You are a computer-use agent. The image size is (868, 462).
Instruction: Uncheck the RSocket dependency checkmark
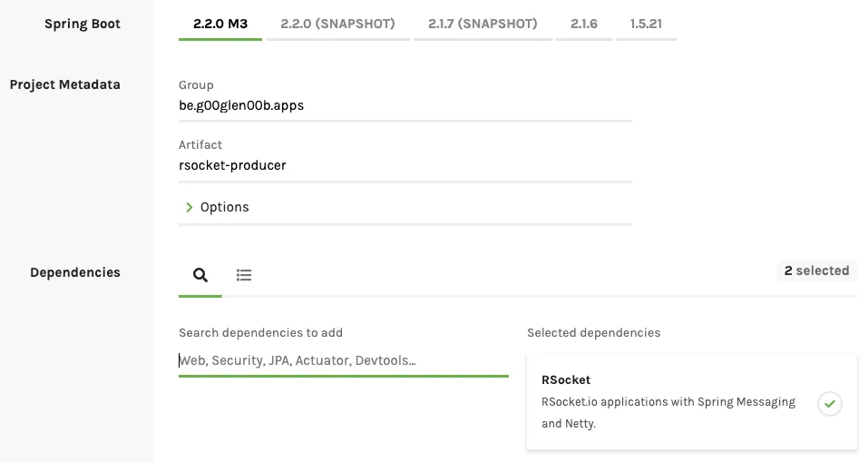coord(829,403)
